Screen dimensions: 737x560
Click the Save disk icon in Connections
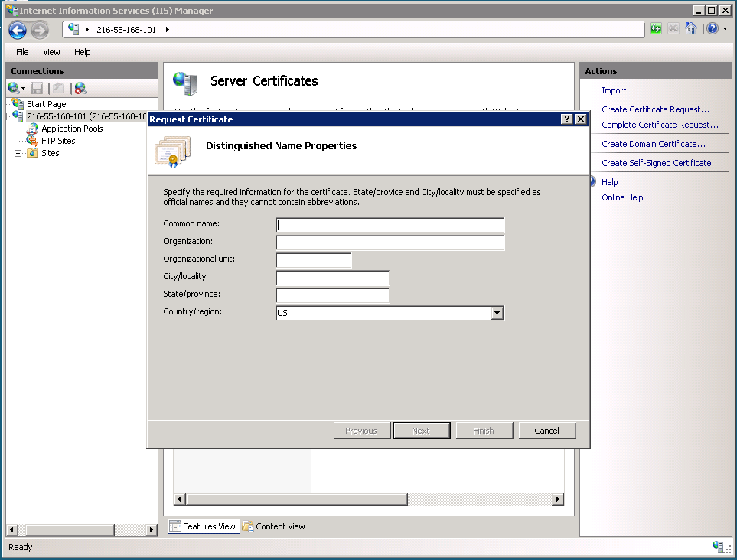(37, 88)
